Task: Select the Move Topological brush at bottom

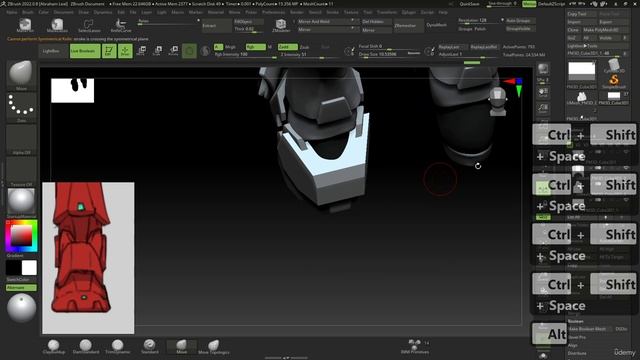Action: click(213, 347)
